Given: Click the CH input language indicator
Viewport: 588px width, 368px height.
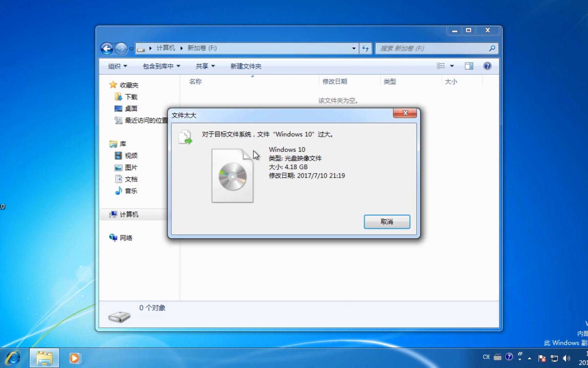Looking at the screenshot, I should coord(486,357).
